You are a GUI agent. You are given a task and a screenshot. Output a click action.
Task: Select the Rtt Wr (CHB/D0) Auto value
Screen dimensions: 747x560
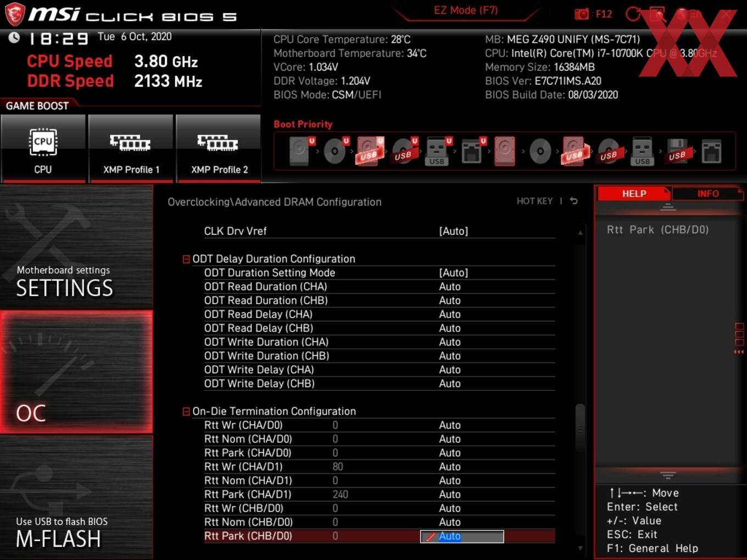450,508
